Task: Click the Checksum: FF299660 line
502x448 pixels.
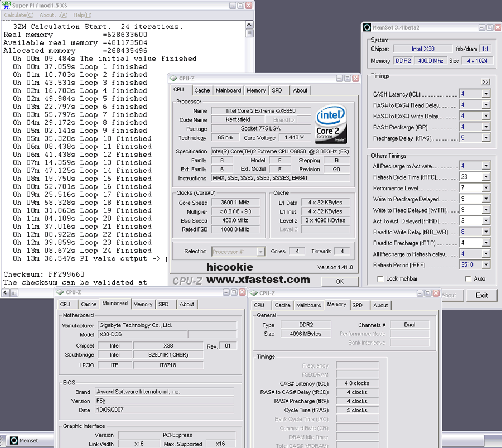Action: tap(44, 274)
